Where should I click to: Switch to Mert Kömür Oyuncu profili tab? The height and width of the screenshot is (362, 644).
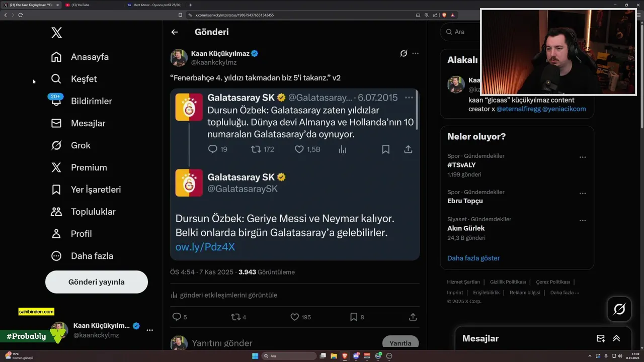154,5
